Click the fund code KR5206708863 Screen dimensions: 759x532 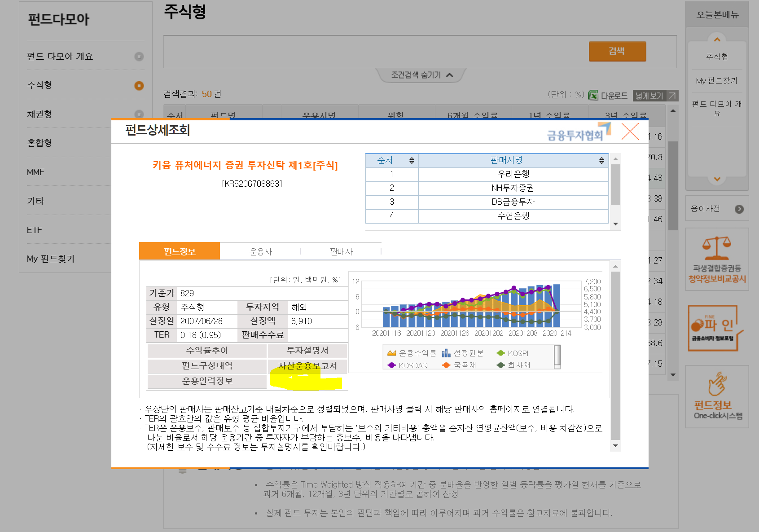point(252,184)
